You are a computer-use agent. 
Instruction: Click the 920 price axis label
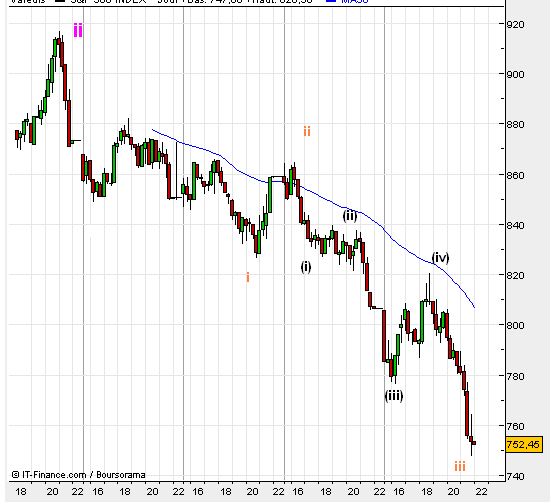(x=516, y=24)
